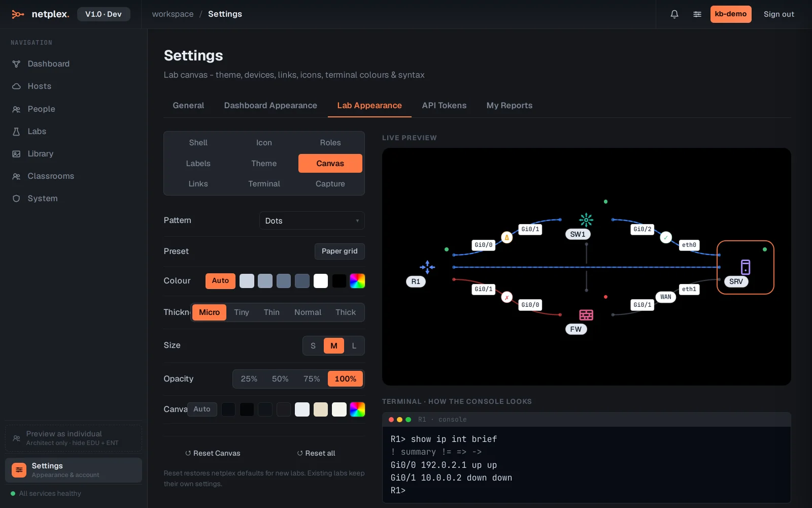Pick the white Colour swatch
The width and height of the screenshot is (812, 508).
(x=321, y=281)
